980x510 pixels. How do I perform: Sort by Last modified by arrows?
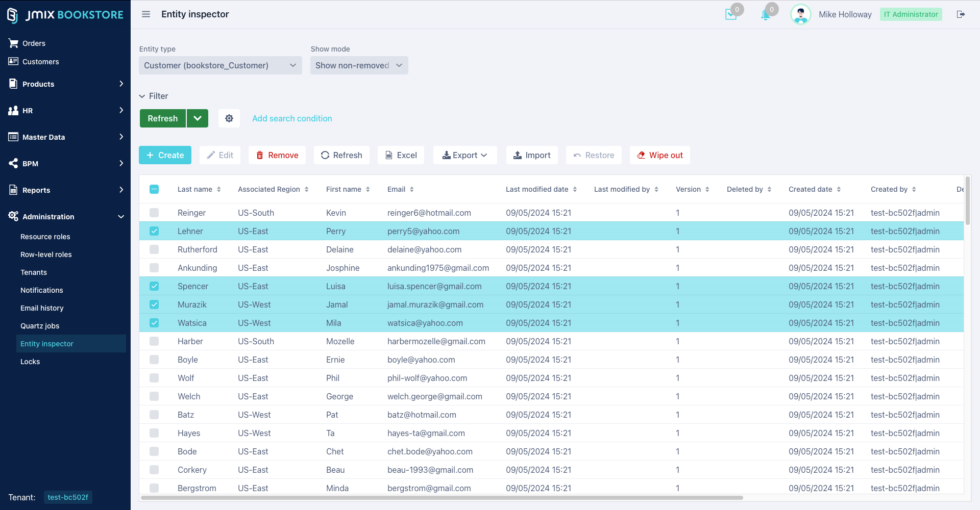point(656,189)
